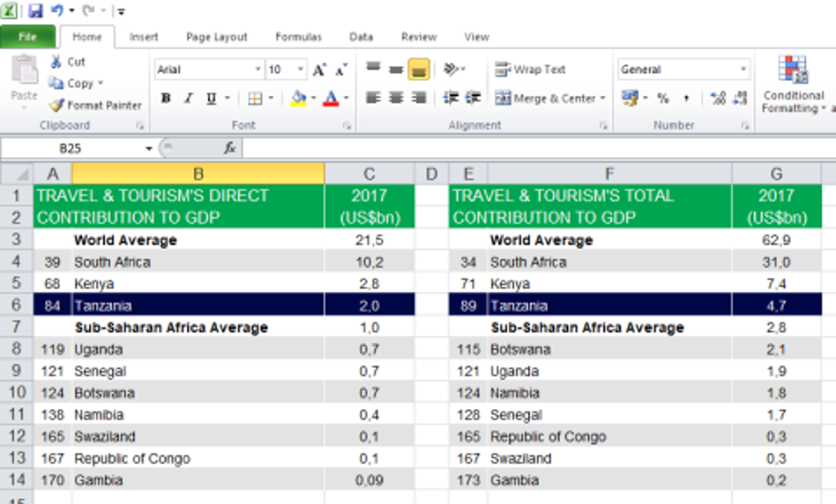Open the Arial font name dropdown
836x504 pixels.
coord(257,70)
